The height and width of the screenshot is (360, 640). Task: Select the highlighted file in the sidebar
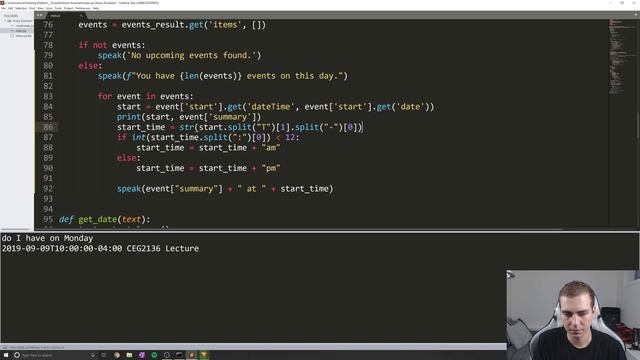coord(20,31)
